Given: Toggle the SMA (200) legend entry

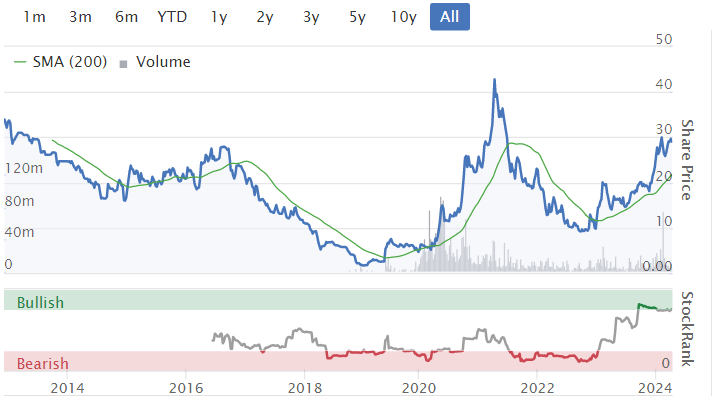Looking at the screenshot, I should pyautogui.click(x=61, y=62).
